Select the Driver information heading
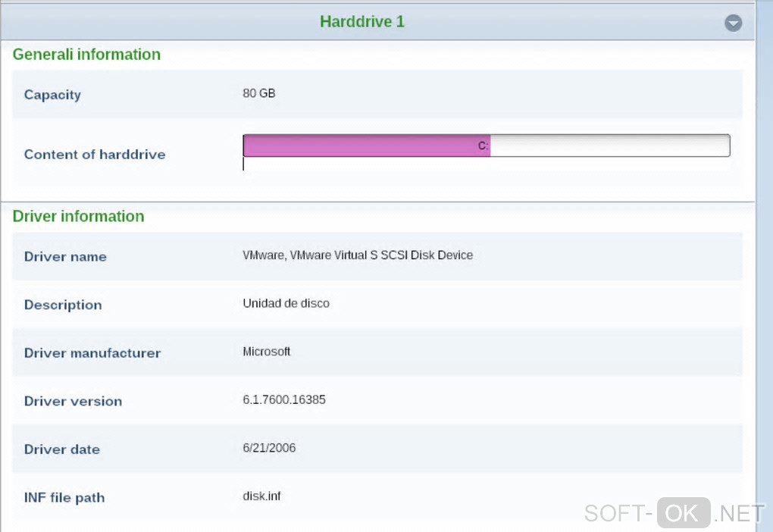Viewport: 773px width, 532px height. pyautogui.click(x=78, y=217)
